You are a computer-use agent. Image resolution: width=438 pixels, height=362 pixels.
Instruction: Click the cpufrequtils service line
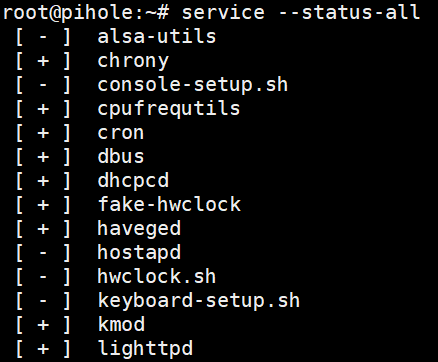click(x=169, y=110)
